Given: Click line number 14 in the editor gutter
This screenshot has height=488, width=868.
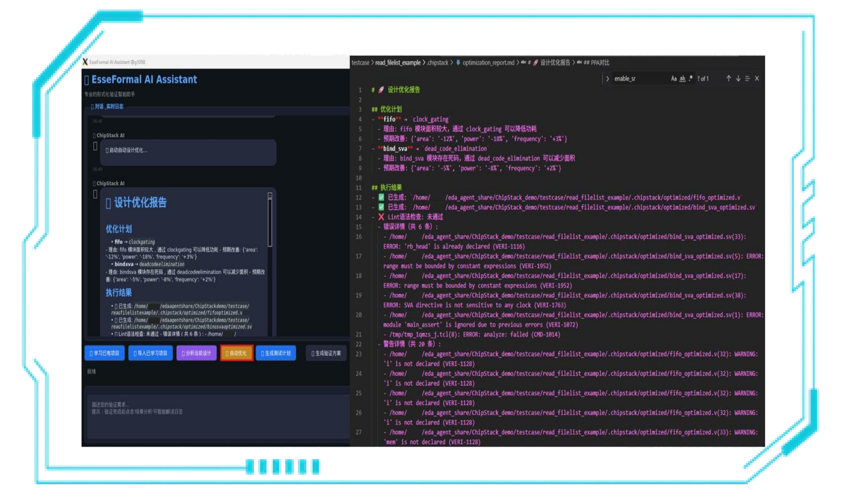Looking at the screenshot, I should point(359,217).
